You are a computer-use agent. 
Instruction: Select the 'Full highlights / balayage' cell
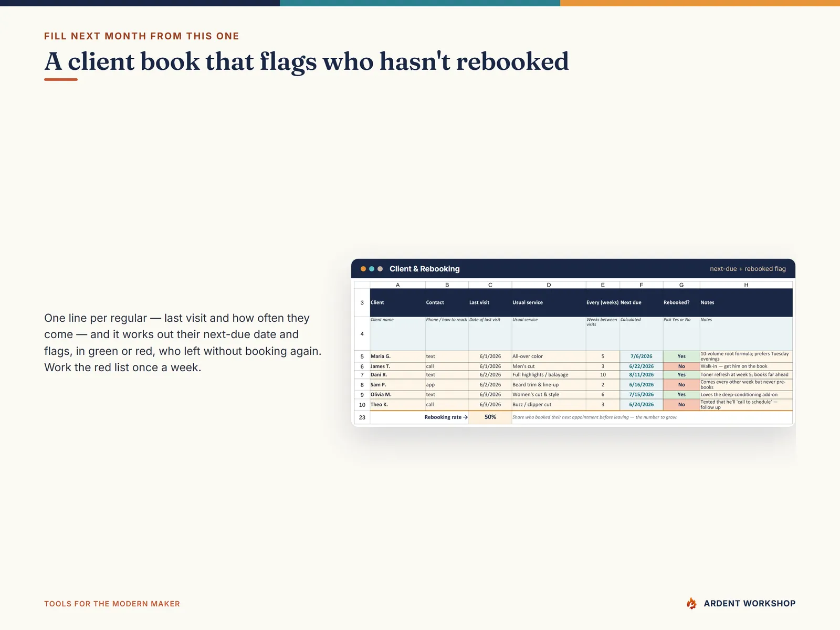549,375
